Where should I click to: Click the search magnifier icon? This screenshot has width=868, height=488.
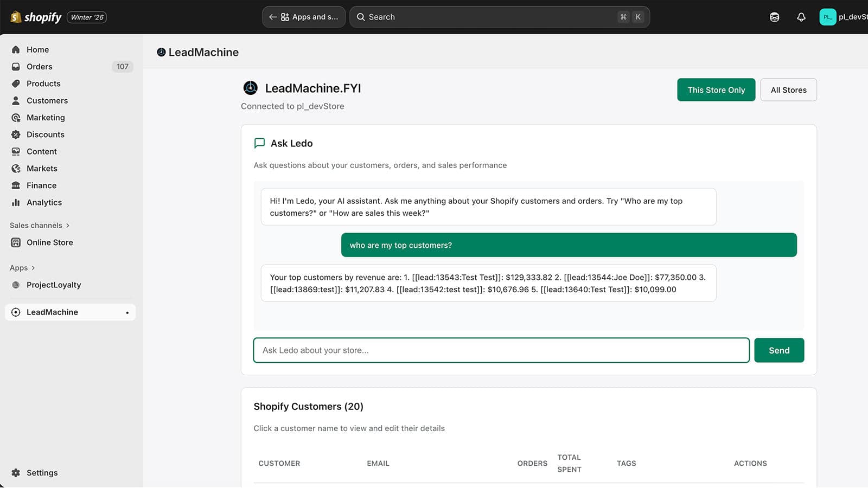click(x=361, y=17)
